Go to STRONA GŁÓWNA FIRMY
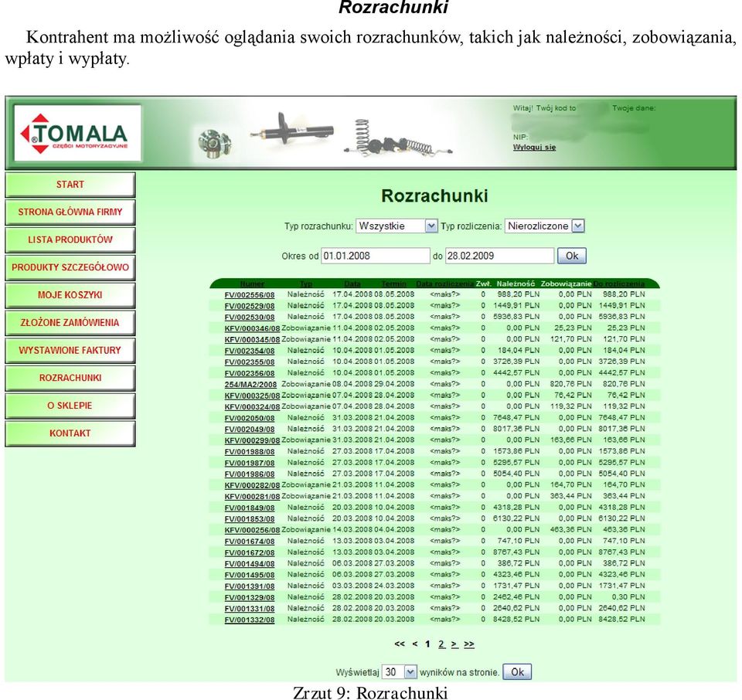Image resolution: width=742 pixels, height=700 pixels. (x=70, y=212)
